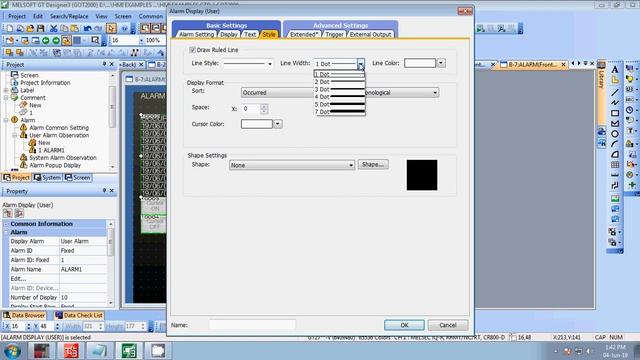
Task: Click the Clock/date-time object icon
Action: [630, 110]
